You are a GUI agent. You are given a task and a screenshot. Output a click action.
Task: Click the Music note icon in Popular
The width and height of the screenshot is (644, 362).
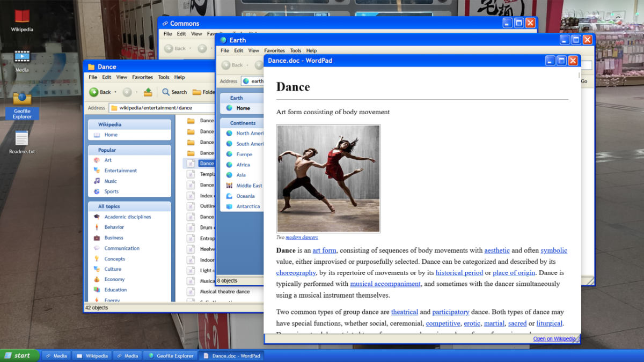pos(97,181)
